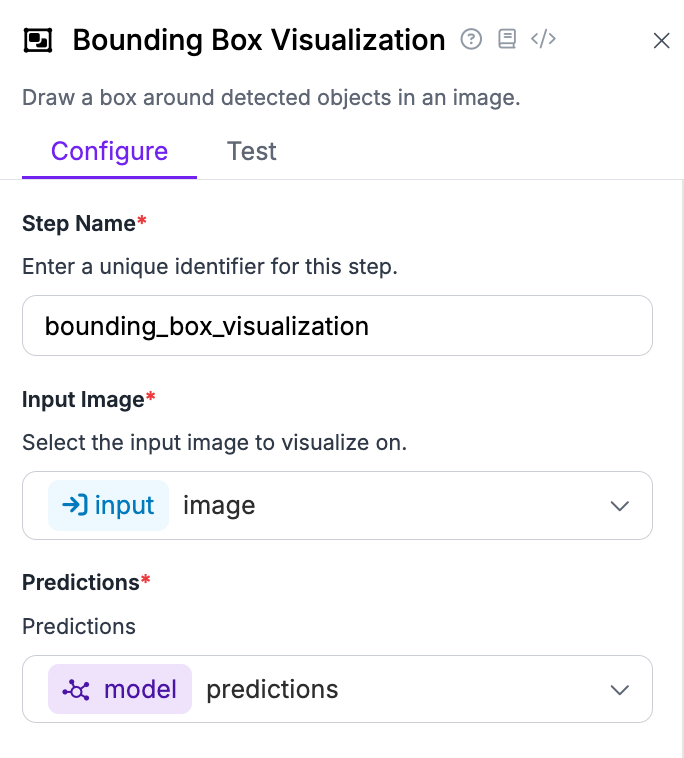Close the Bounding Box Visualization panel
The height and width of the screenshot is (758, 684).
(x=661, y=40)
